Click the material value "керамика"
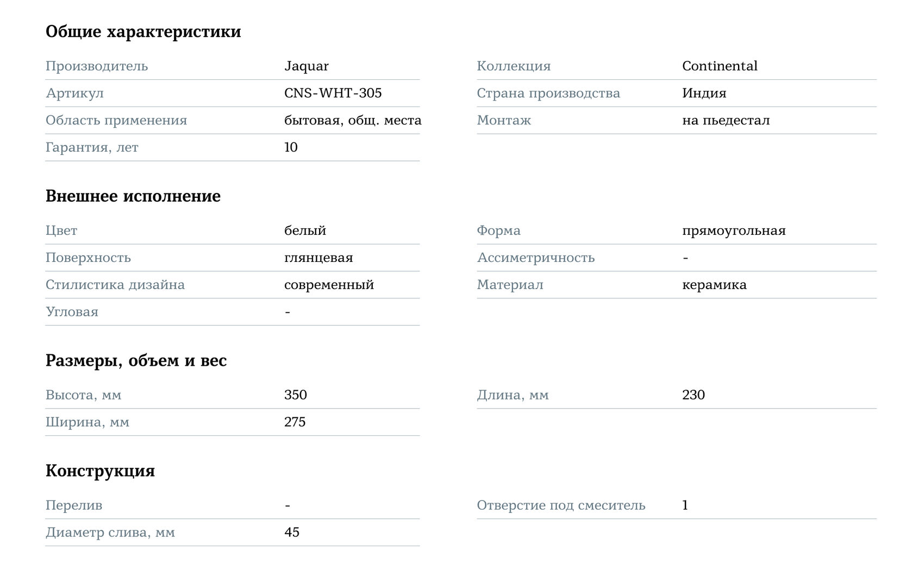 714,285
